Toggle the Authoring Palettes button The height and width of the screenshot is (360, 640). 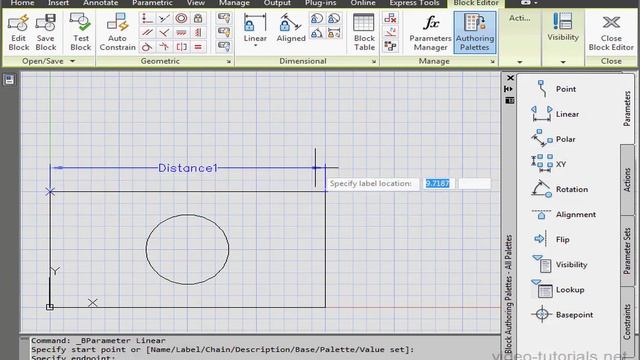(x=475, y=33)
